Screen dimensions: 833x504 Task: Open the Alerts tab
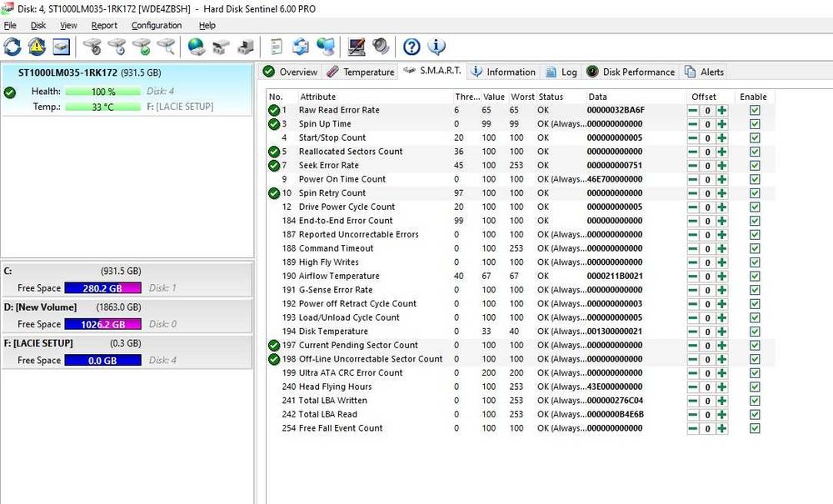click(x=704, y=72)
